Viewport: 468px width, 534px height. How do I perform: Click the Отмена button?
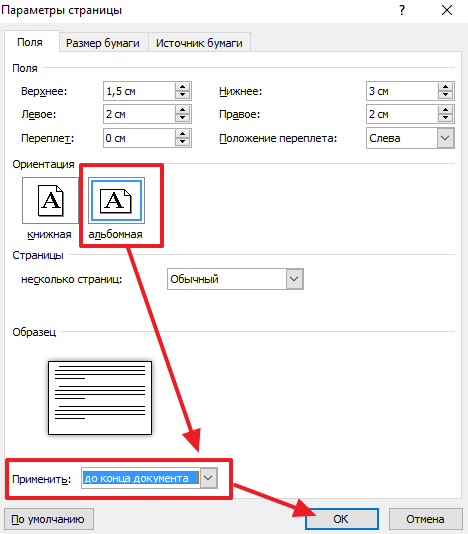pyautogui.click(x=425, y=519)
